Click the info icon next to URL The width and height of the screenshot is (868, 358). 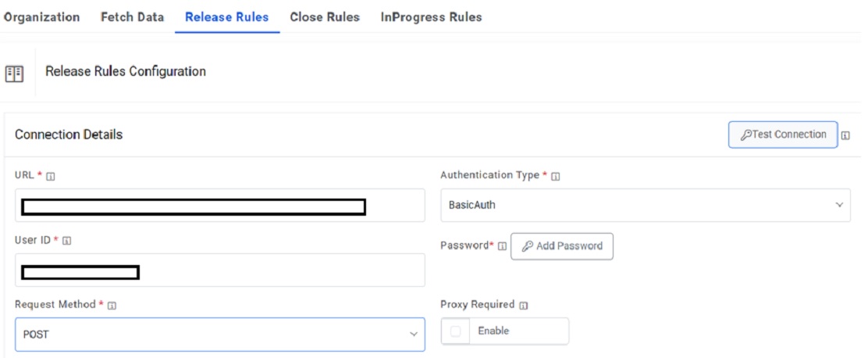[51, 177]
